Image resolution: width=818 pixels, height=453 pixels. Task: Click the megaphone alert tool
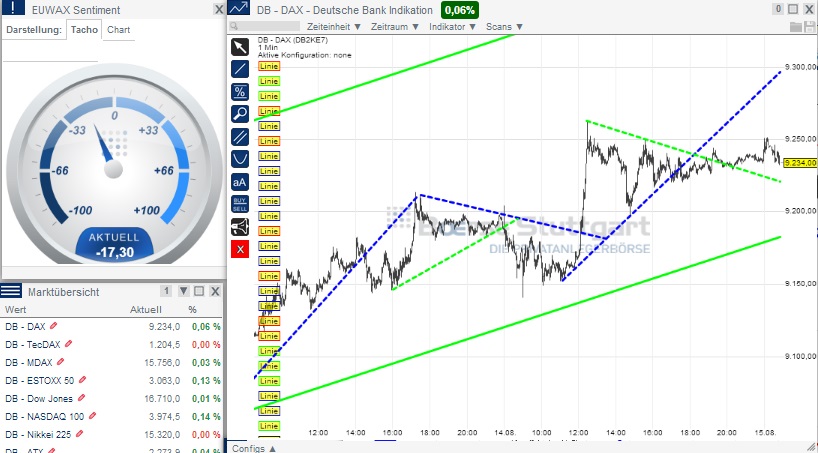click(x=240, y=226)
